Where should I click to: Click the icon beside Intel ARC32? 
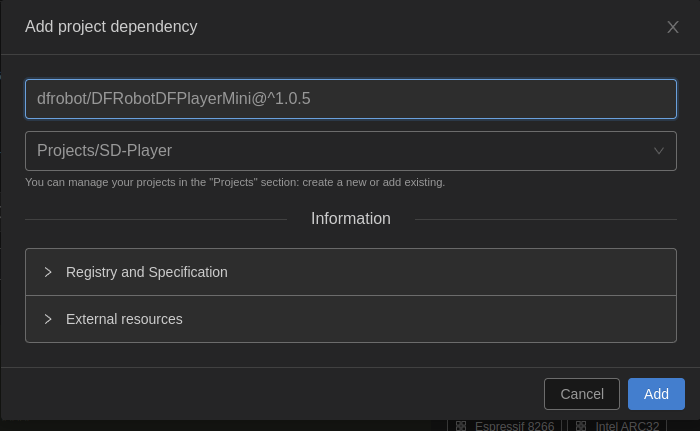tap(581, 426)
